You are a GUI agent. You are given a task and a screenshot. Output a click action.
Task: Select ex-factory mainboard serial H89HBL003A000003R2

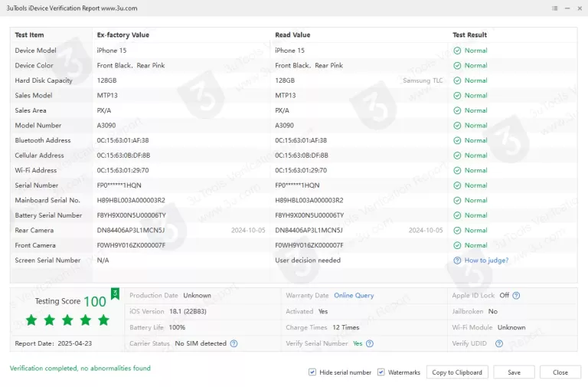131,201
